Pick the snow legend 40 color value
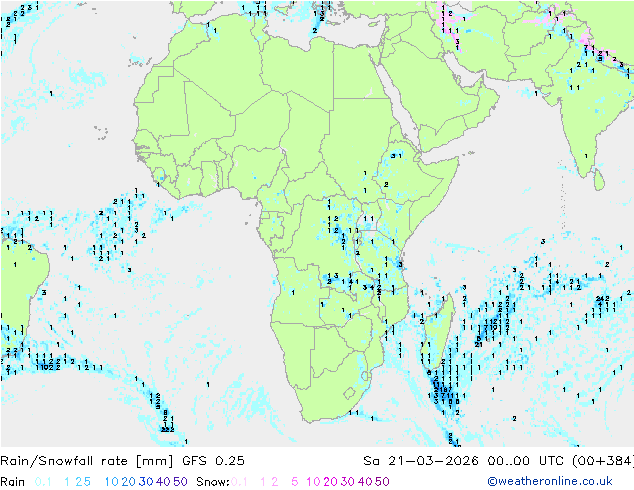 pyautogui.click(x=365, y=482)
